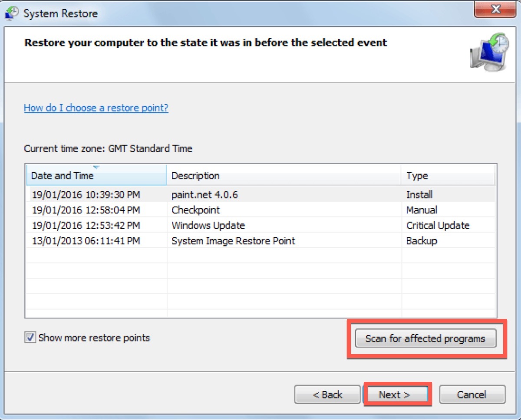Click the Install type cell

pos(419,195)
